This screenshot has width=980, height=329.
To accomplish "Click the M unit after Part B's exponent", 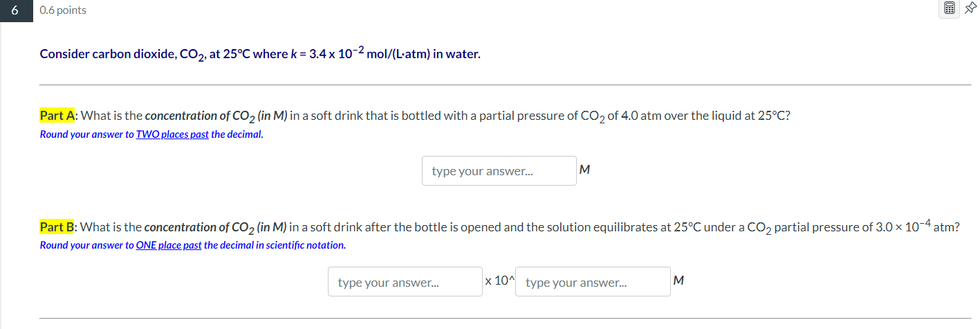I will [x=678, y=281].
